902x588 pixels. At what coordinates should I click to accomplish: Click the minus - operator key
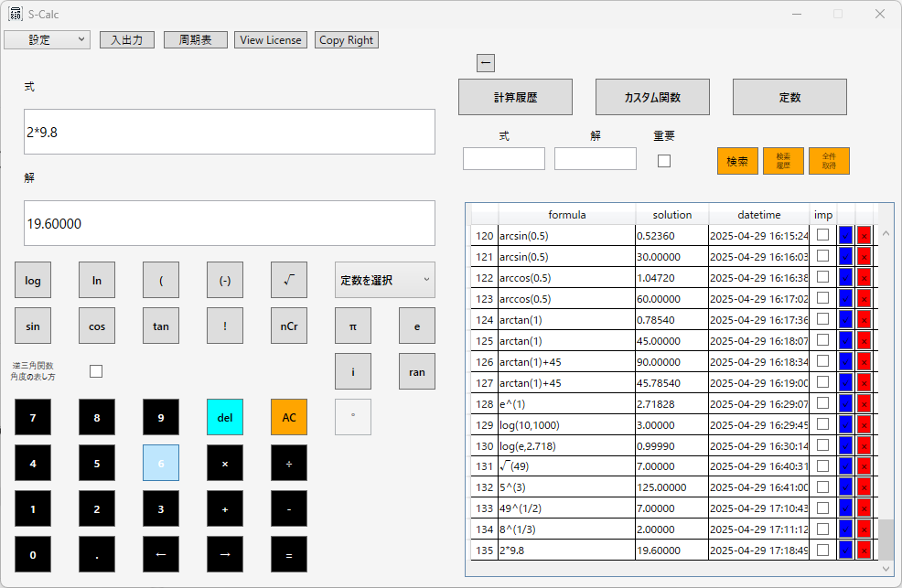pos(289,508)
